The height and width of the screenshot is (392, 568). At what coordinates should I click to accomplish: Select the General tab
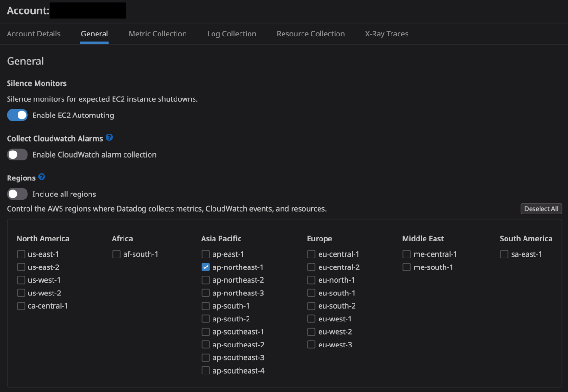(x=95, y=34)
